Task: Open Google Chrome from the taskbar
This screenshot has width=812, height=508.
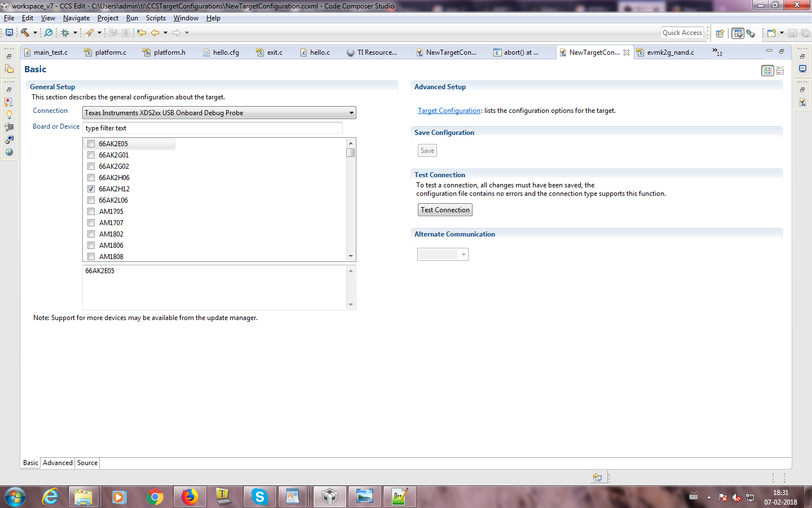Action: tap(155, 497)
